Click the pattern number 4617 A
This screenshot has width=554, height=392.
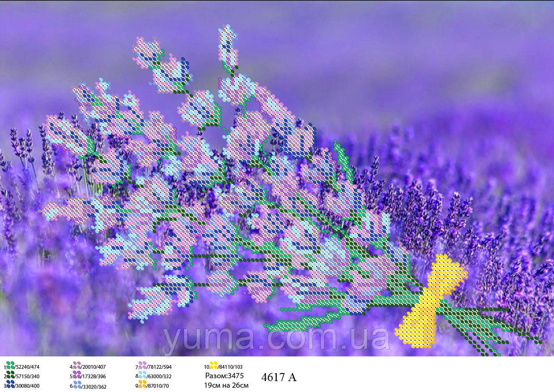tap(278, 377)
